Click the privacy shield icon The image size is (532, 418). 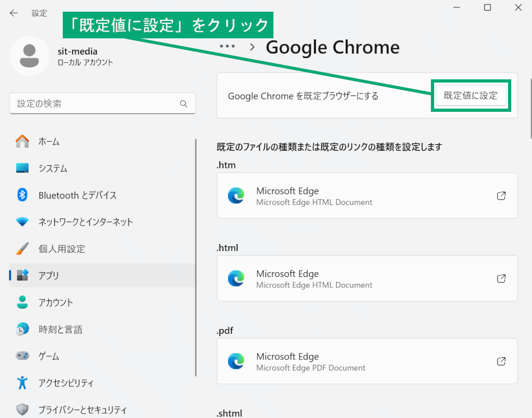click(x=22, y=409)
